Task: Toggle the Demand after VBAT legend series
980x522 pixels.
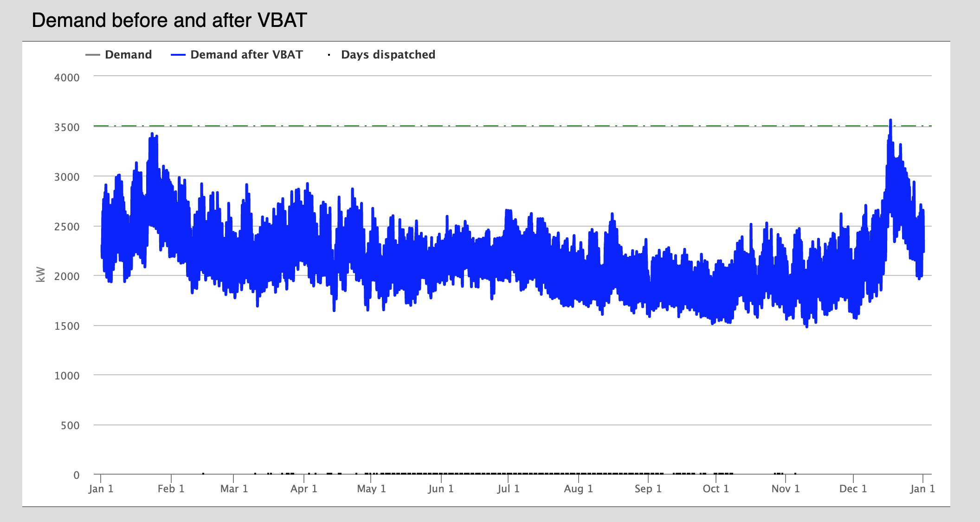Action: pyautogui.click(x=246, y=55)
